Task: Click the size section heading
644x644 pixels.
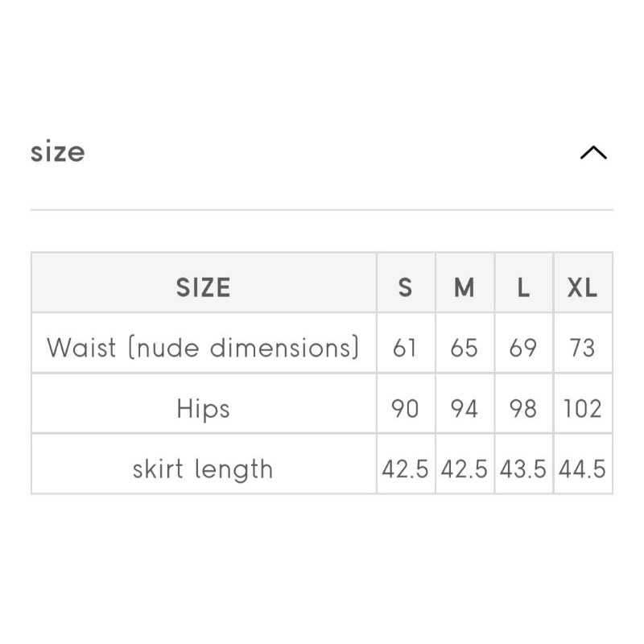Action: 58,151
